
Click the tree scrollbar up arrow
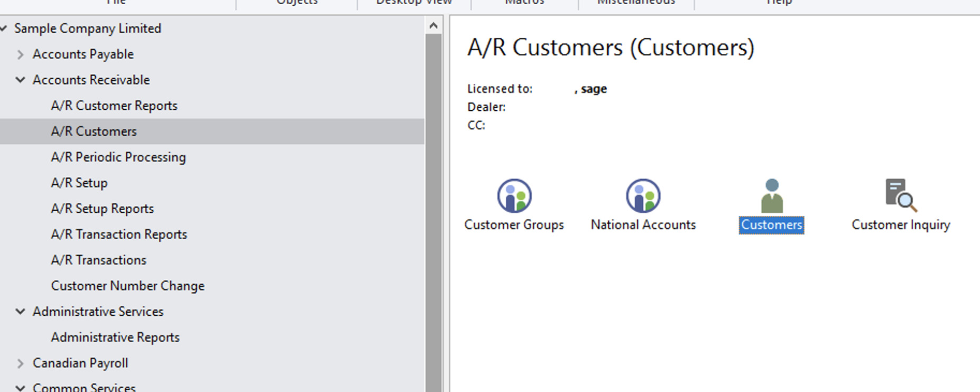click(433, 25)
